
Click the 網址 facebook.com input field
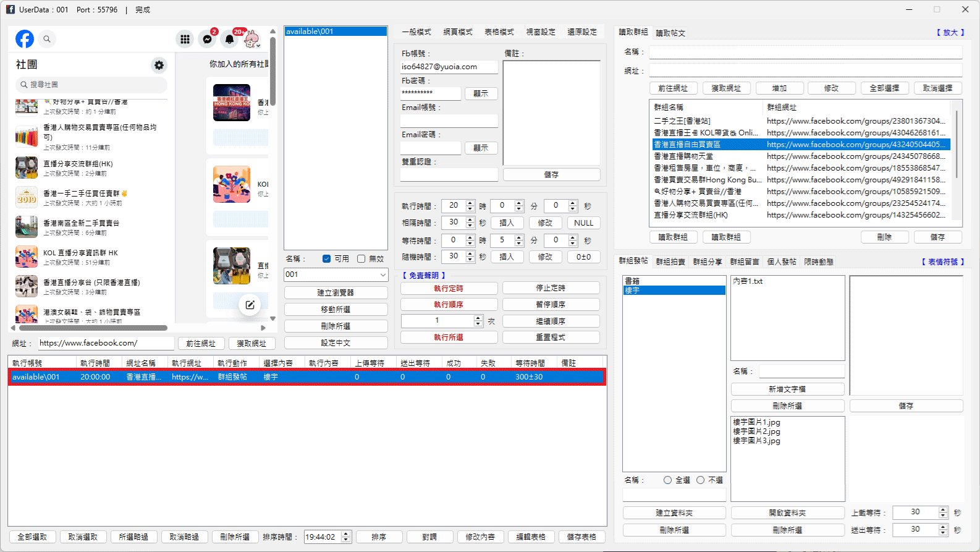(106, 343)
